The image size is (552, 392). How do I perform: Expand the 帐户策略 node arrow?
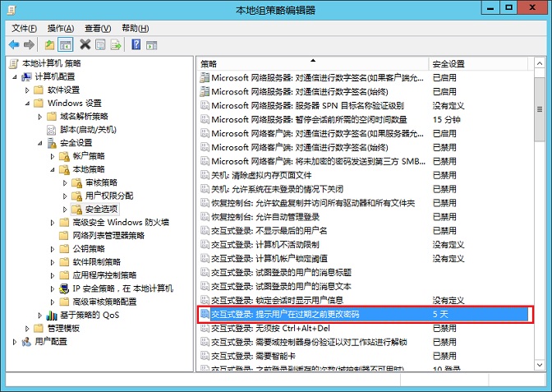pos(53,156)
